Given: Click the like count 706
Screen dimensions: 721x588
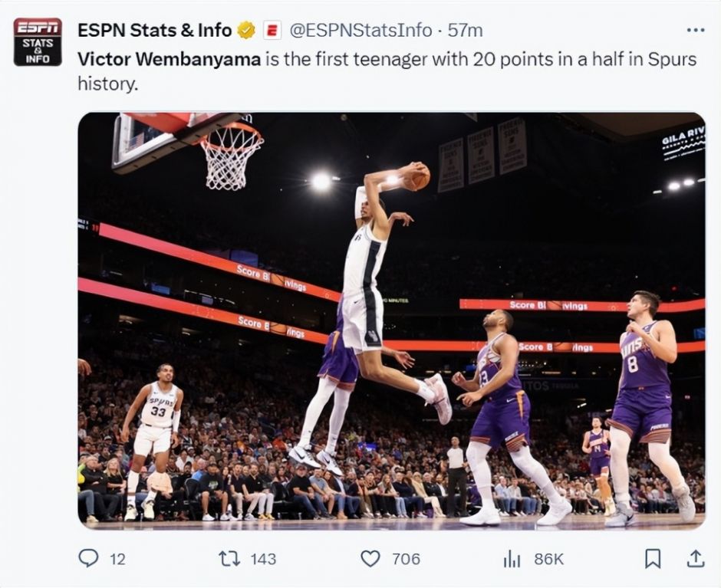Looking at the screenshot, I should [406, 560].
